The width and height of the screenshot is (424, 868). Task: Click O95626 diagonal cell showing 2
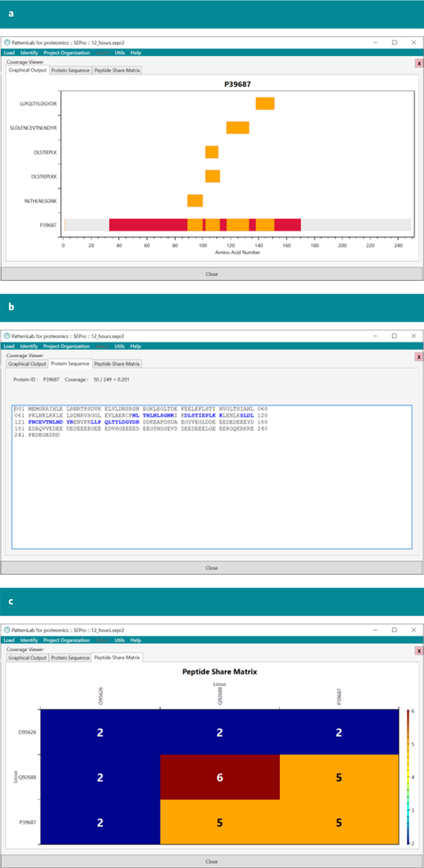[100, 732]
